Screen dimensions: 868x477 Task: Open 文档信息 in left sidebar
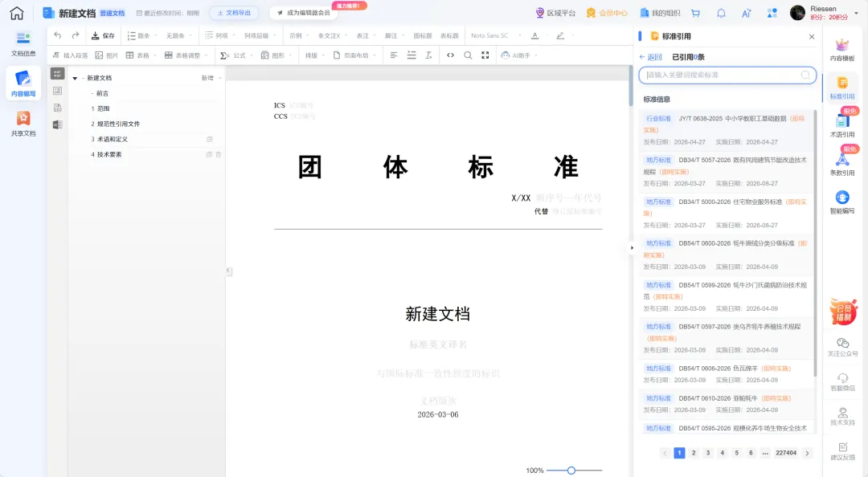click(x=23, y=44)
